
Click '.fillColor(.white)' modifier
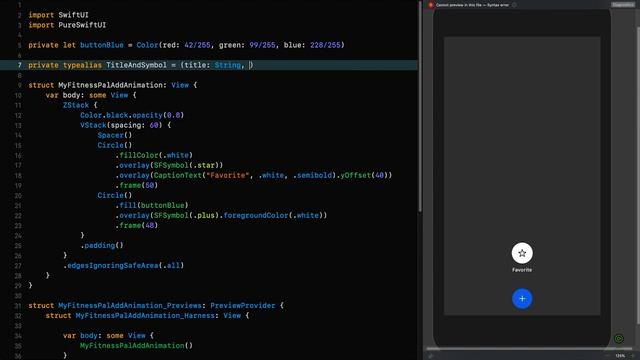click(153, 155)
